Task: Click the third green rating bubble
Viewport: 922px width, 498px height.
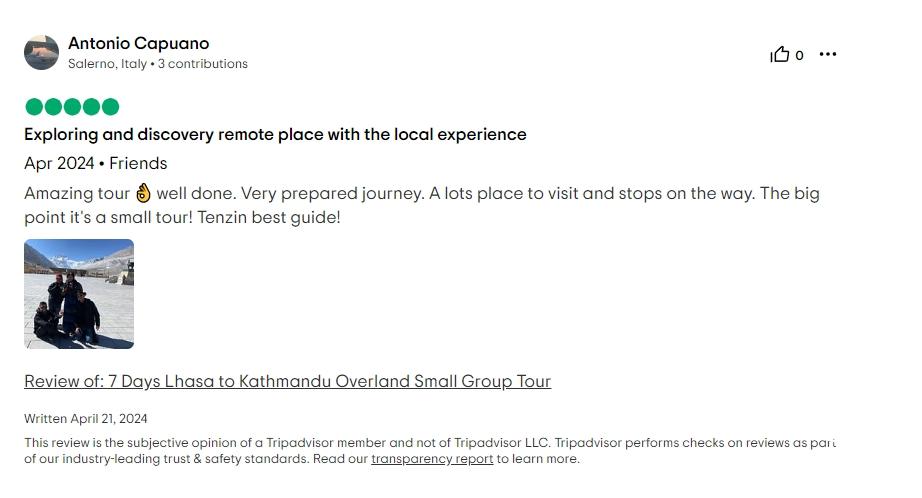Action: tap(72, 107)
